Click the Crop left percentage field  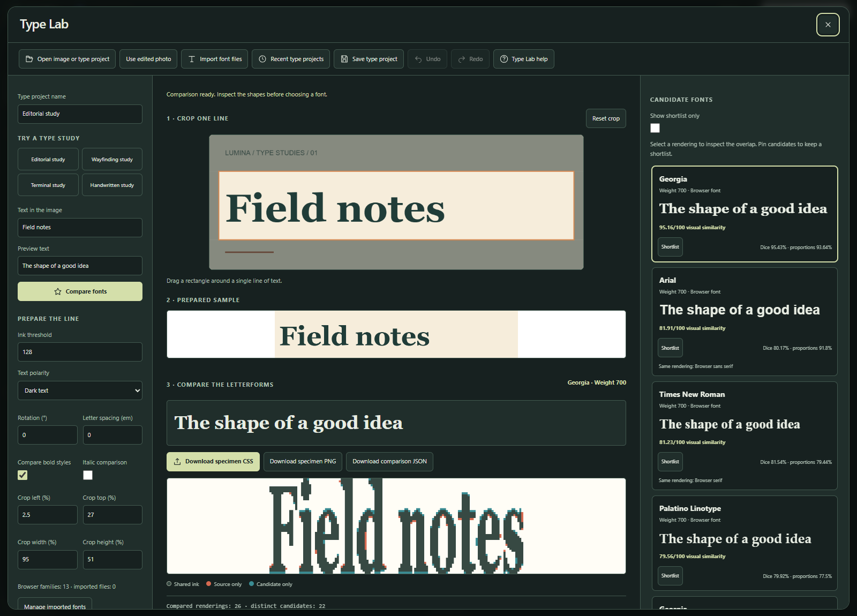pos(48,515)
